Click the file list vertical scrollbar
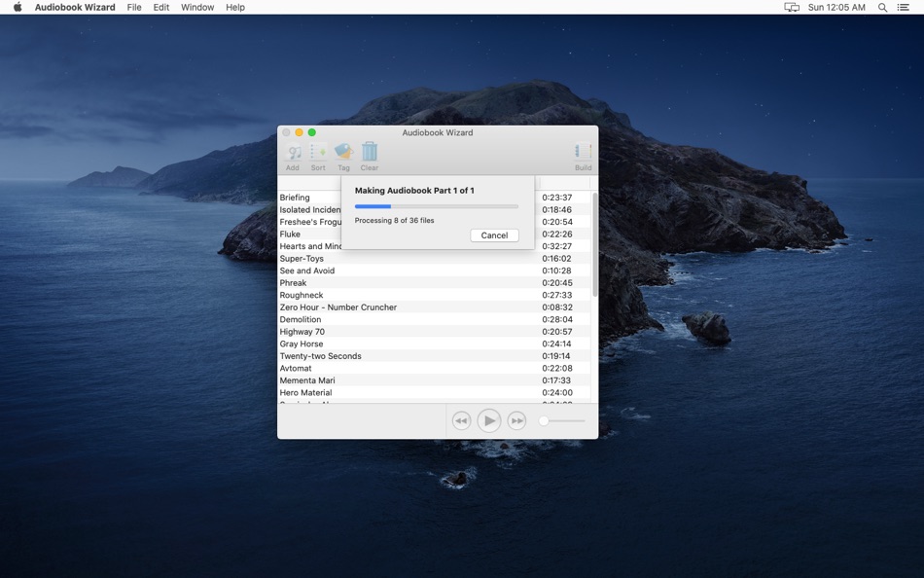 tap(594, 244)
